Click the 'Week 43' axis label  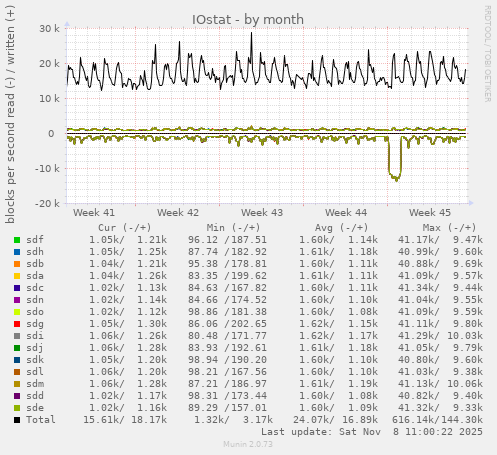point(262,213)
